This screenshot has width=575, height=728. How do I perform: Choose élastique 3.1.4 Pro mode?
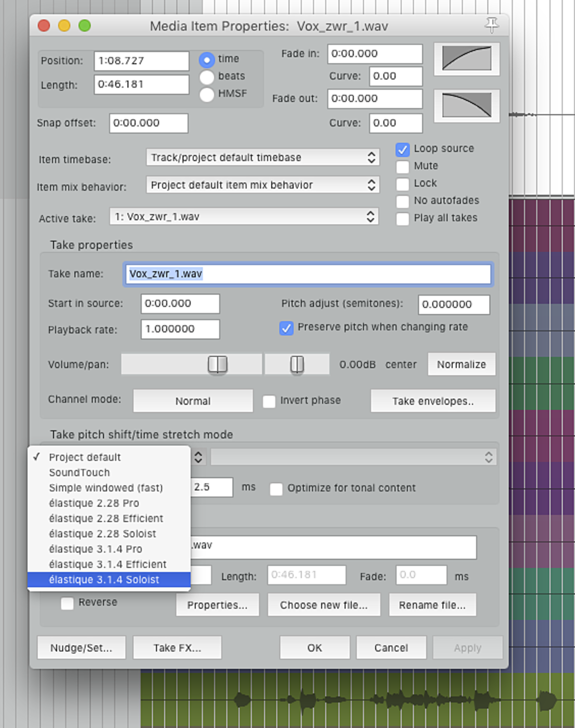tap(109, 549)
